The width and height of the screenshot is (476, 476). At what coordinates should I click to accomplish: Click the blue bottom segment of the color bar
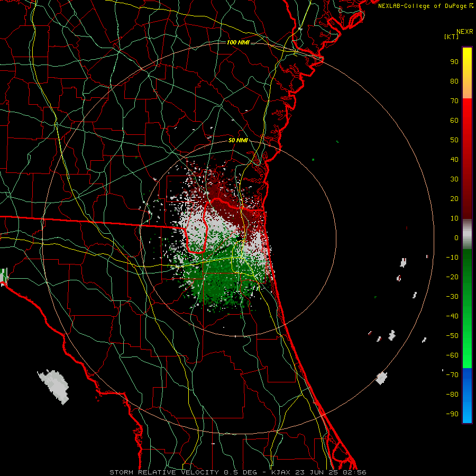click(x=467, y=396)
